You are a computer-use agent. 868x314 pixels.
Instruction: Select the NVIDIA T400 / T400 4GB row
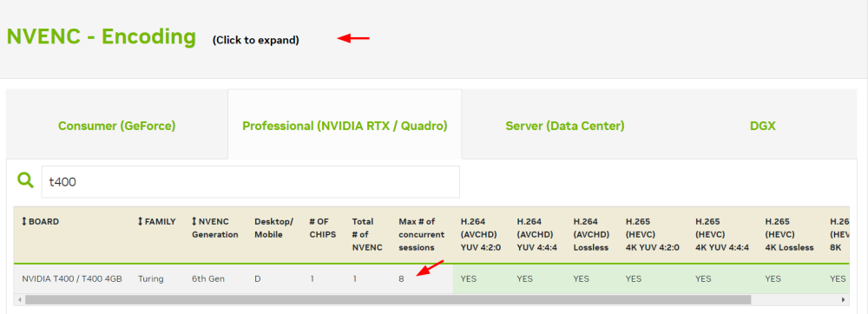pyautogui.click(x=431, y=278)
